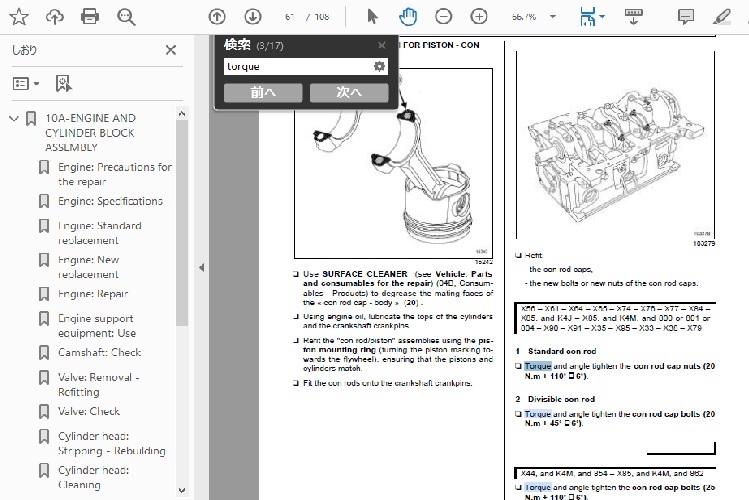Open bookmark Engine: Repair

93,294
